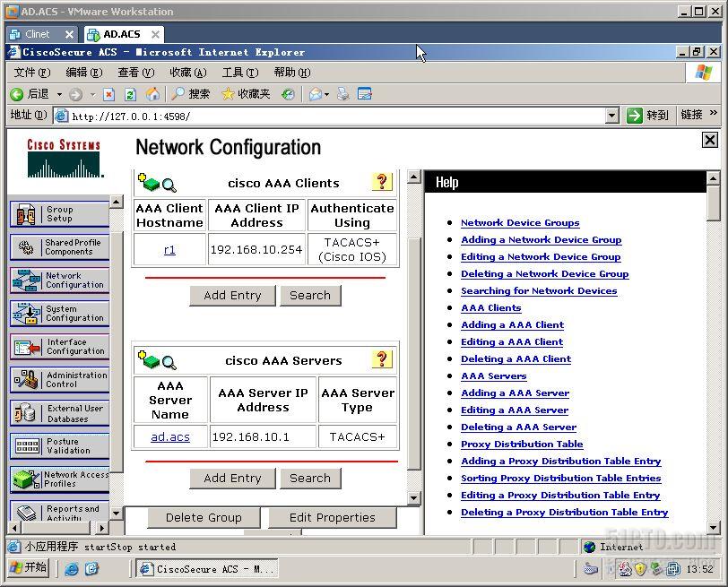The width and height of the screenshot is (728, 587).
Task: Open Mail button dropdown arrow
Action: [327, 95]
